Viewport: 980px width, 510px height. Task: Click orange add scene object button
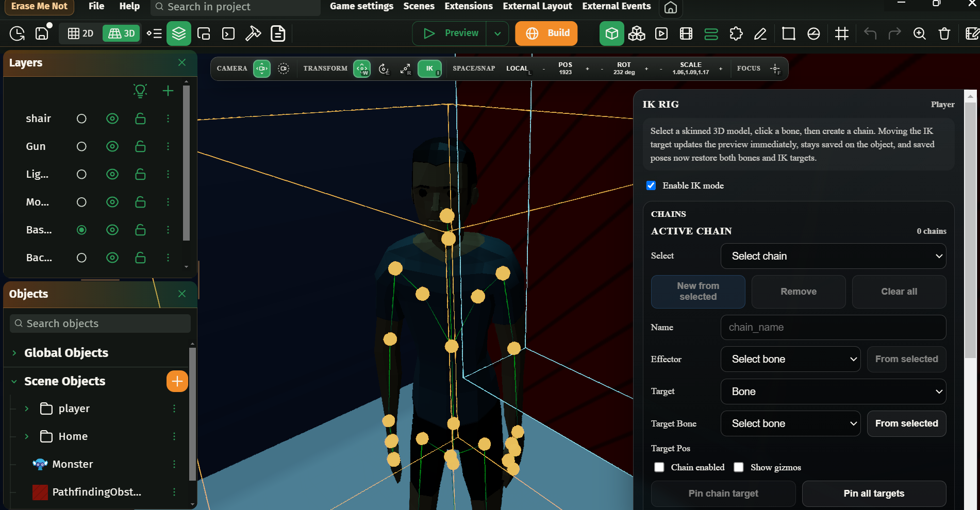click(177, 381)
